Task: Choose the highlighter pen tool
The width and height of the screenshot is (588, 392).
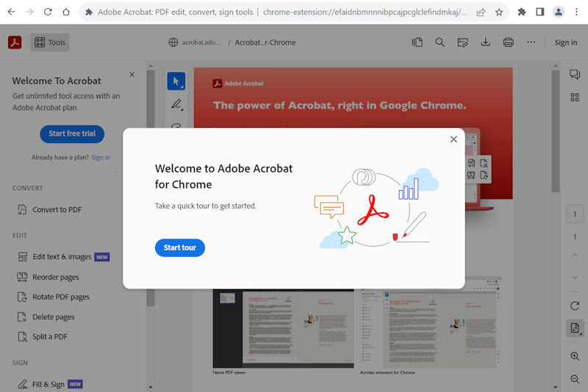Action: coord(176,104)
